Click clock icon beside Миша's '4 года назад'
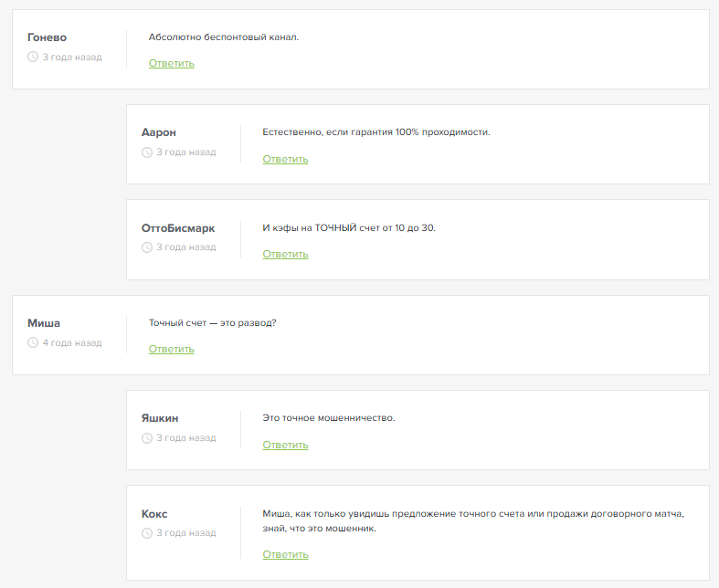 coord(33,343)
